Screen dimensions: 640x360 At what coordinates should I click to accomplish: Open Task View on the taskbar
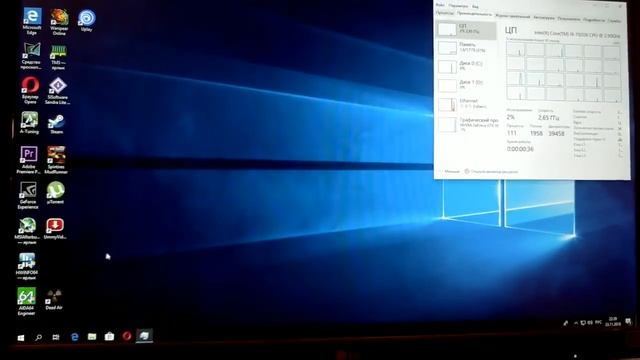[56, 337]
